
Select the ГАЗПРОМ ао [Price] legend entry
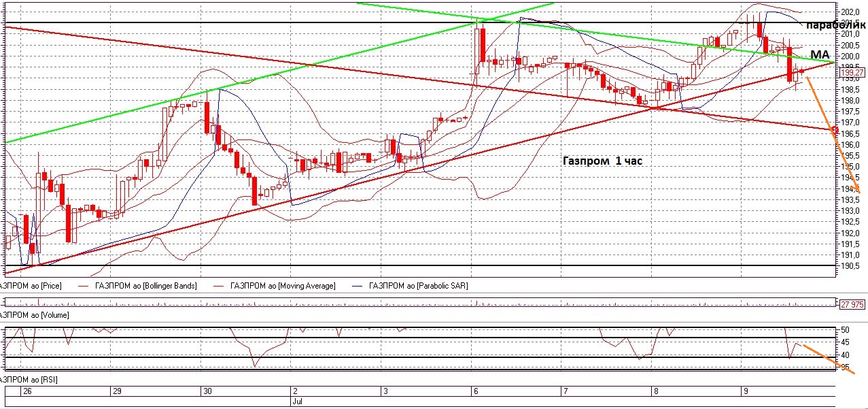tap(31, 286)
